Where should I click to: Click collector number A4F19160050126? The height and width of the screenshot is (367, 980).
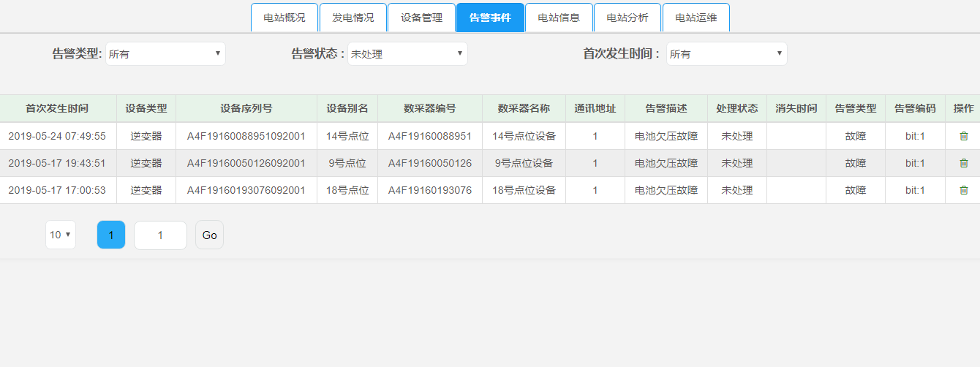click(430, 163)
